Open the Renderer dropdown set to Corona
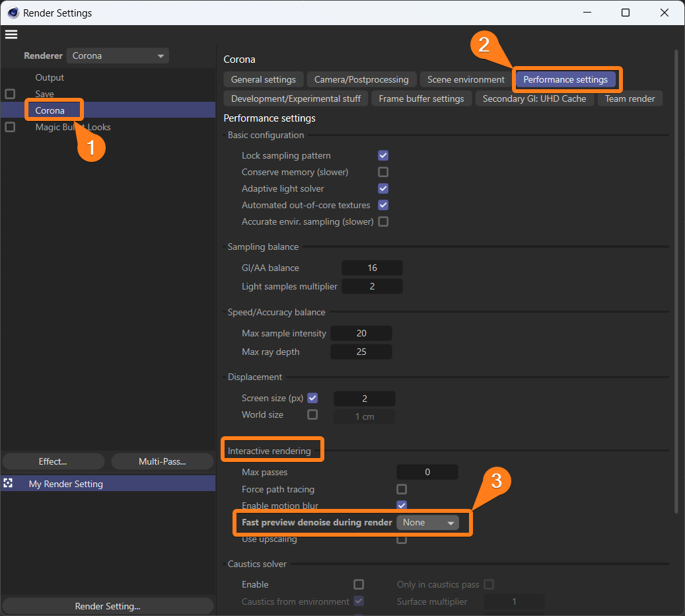The image size is (685, 616). tap(118, 56)
